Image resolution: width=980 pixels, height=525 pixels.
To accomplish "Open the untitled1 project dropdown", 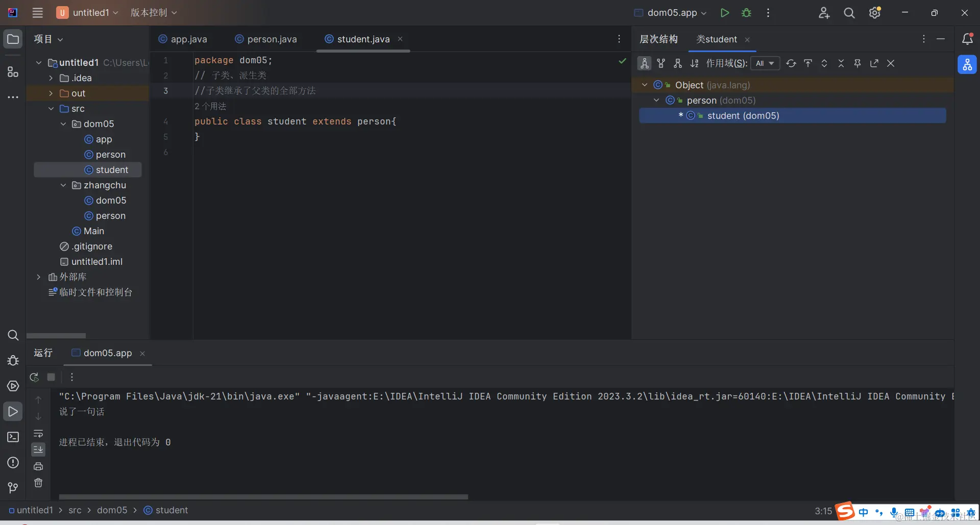I will pos(87,13).
